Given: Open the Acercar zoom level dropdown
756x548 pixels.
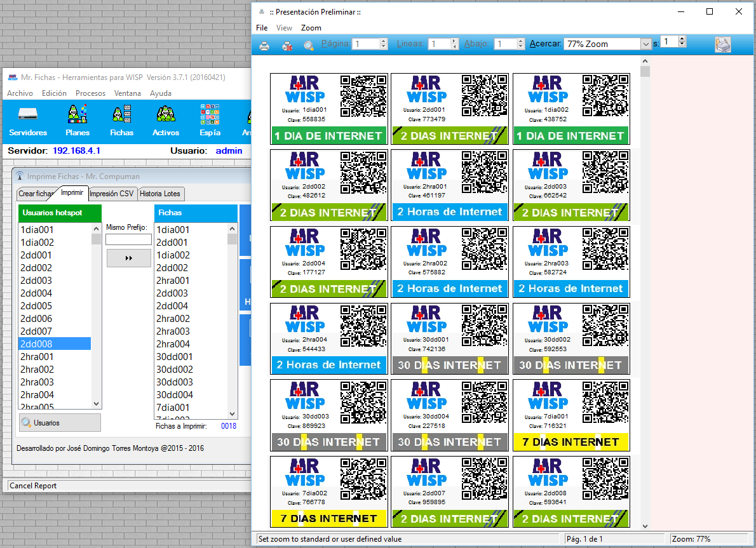Looking at the screenshot, I should click(x=646, y=44).
